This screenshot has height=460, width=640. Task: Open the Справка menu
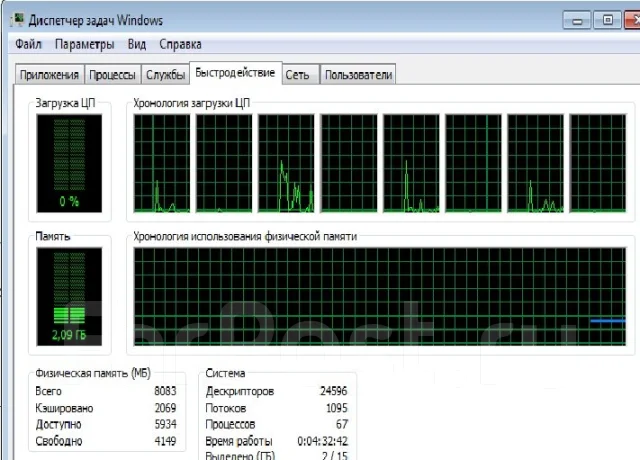pyautogui.click(x=180, y=44)
